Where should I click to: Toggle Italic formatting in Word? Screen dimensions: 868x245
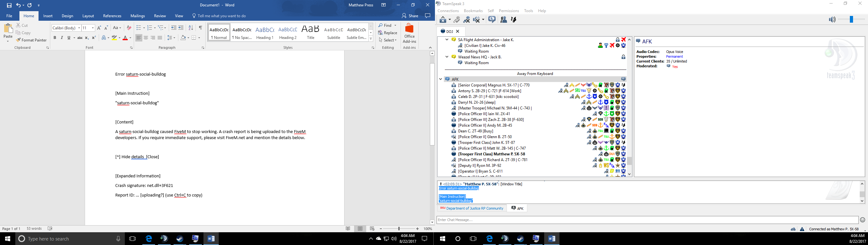(x=62, y=38)
